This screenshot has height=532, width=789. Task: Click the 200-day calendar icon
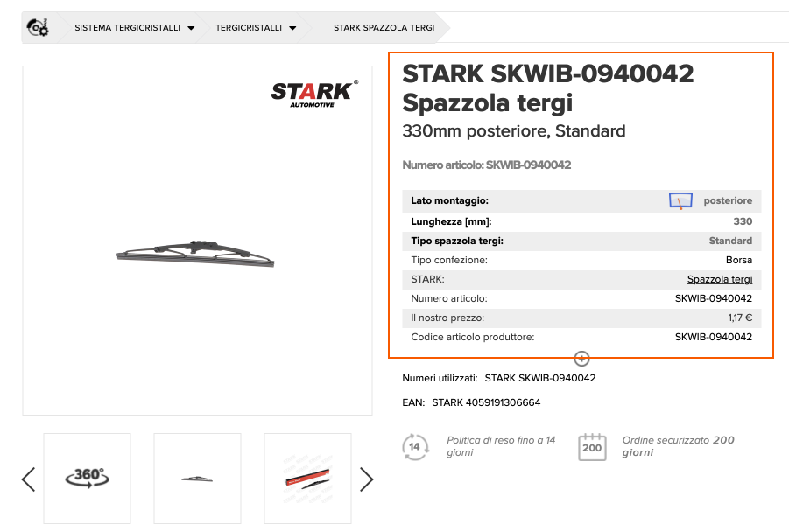click(592, 446)
